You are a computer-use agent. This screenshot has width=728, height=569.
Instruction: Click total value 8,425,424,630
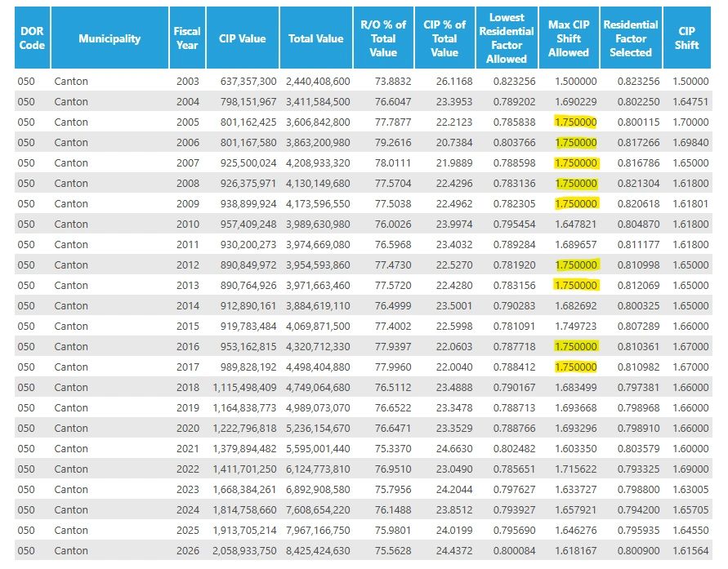(318, 550)
